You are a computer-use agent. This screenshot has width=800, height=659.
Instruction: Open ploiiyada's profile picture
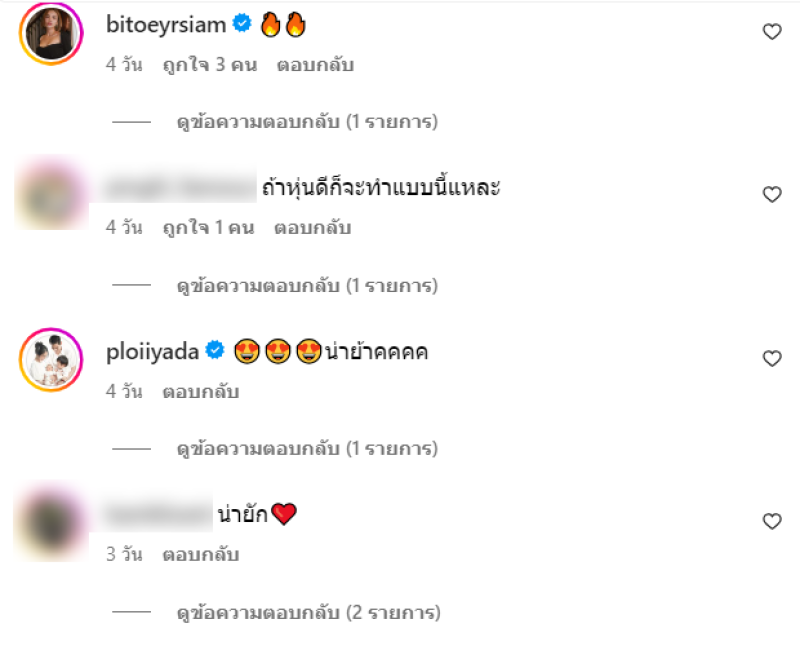(51, 360)
